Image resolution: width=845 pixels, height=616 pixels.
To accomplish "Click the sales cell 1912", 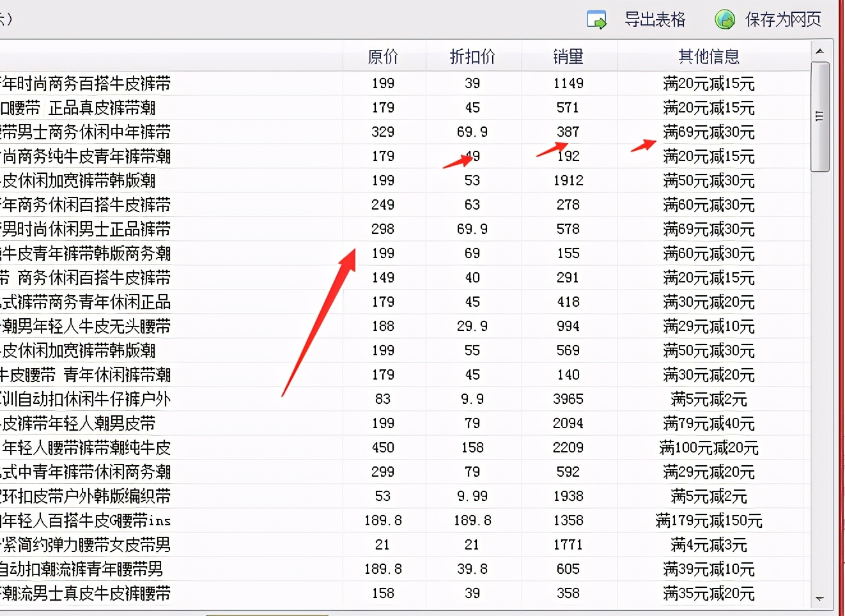I will click(x=569, y=181).
